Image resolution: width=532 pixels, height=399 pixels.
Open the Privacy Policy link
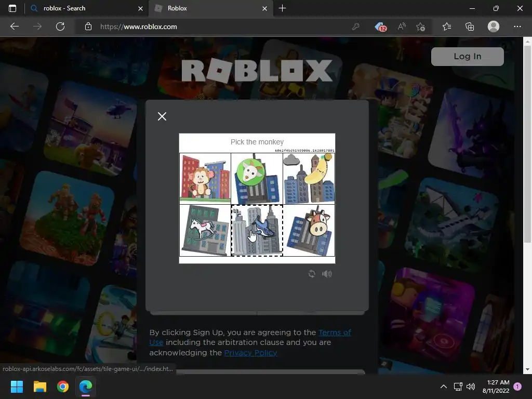250,353
